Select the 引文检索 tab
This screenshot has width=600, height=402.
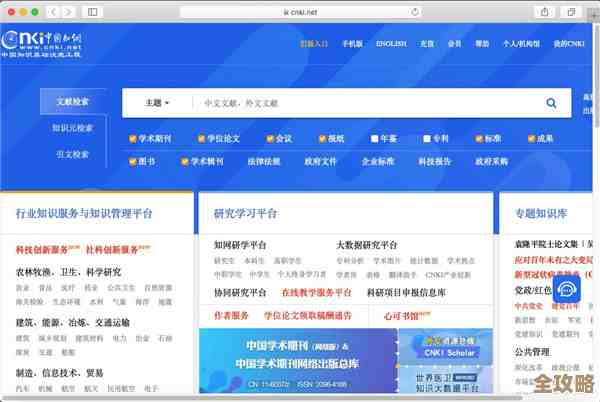(73, 154)
